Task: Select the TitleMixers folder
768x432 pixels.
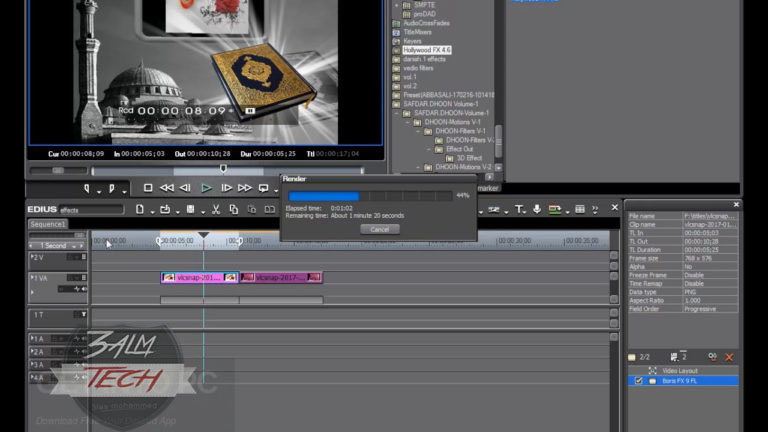Action: coord(417,32)
